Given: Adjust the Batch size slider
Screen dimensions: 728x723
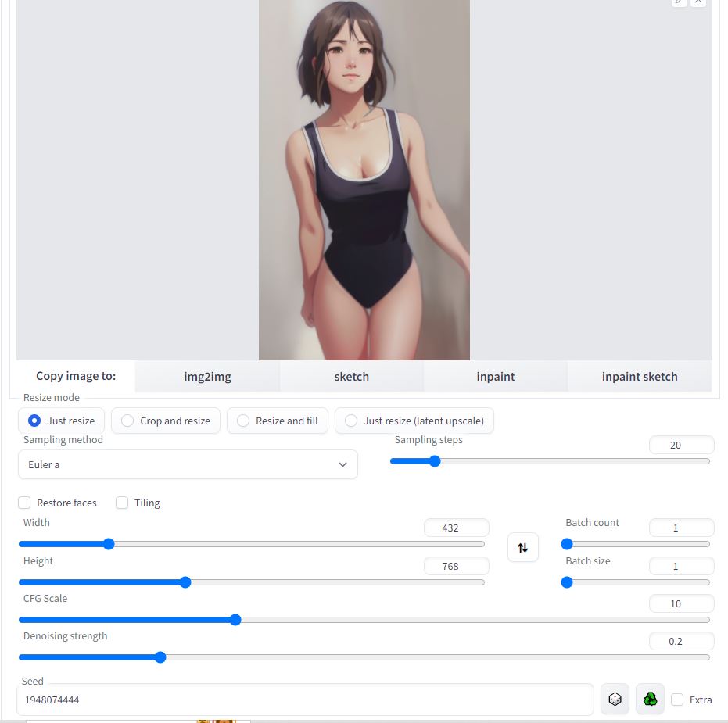Looking at the screenshot, I should [x=635, y=582].
